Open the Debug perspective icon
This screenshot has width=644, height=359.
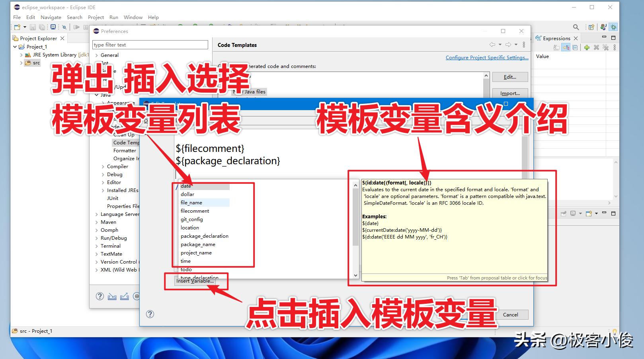click(x=614, y=27)
